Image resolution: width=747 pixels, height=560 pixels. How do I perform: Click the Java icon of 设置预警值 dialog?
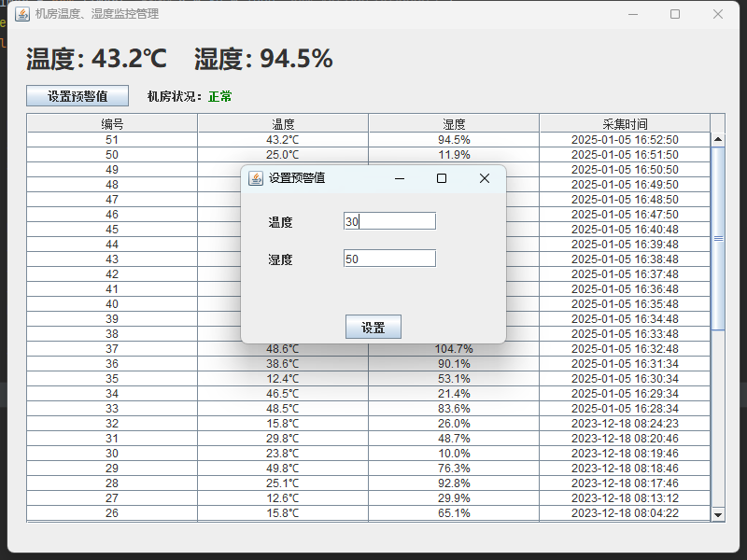[x=256, y=178]
